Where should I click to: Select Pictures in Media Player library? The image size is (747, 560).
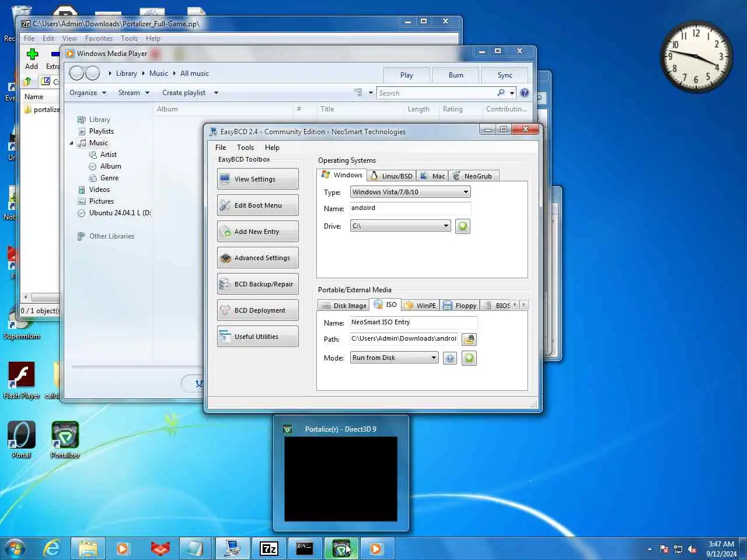tap(101, 201)
